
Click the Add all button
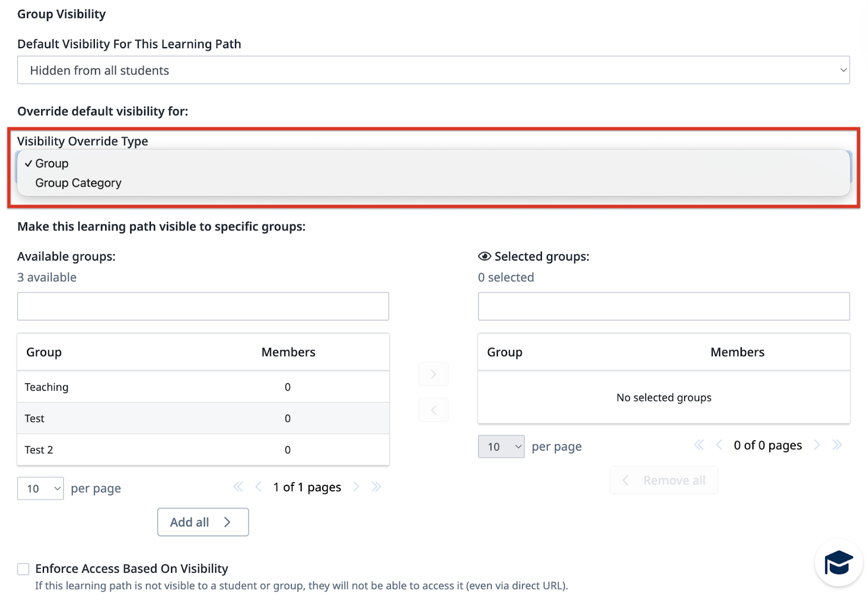202,522
